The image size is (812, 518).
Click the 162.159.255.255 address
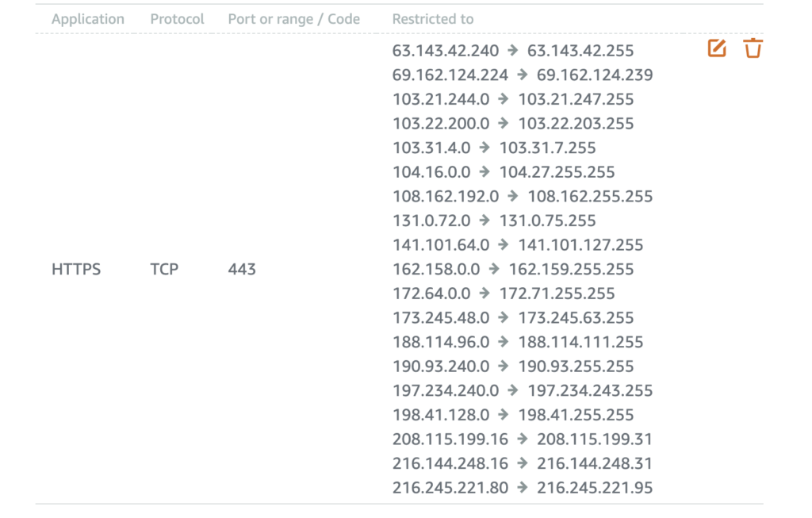[571, 270]
